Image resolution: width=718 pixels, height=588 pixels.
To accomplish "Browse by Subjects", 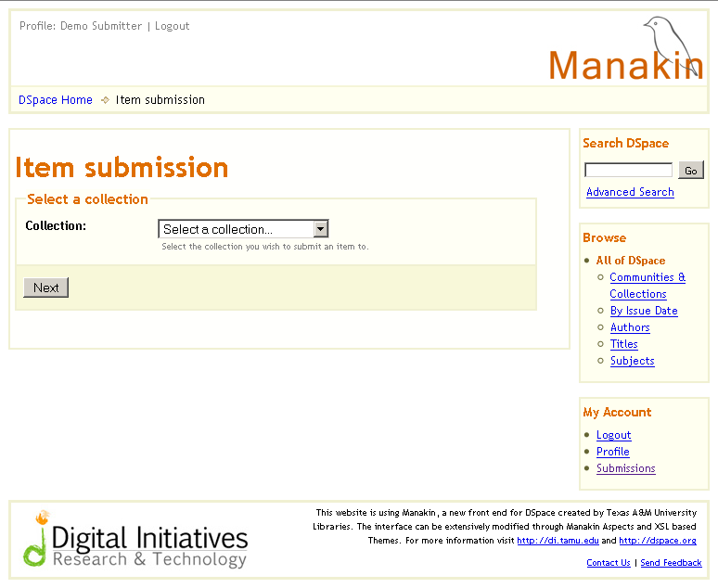I will click(x=632, y=361).
